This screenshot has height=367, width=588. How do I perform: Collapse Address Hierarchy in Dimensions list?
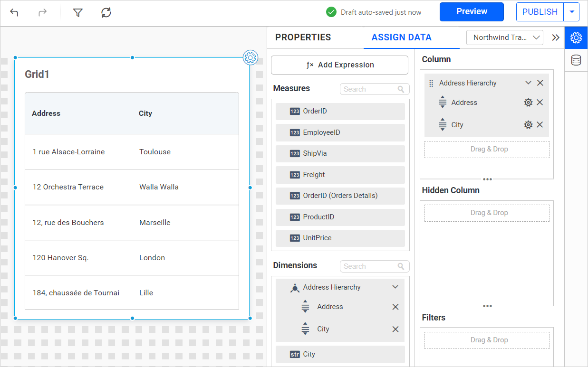[x=395, y=287]
